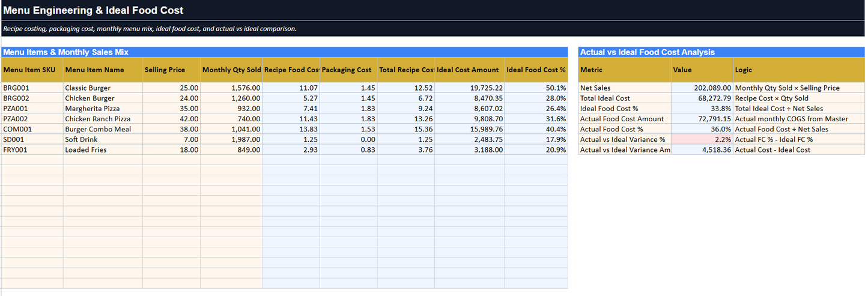
Task: Click the total recipe cost cell 15.36
Action: [x=406, y=128]
